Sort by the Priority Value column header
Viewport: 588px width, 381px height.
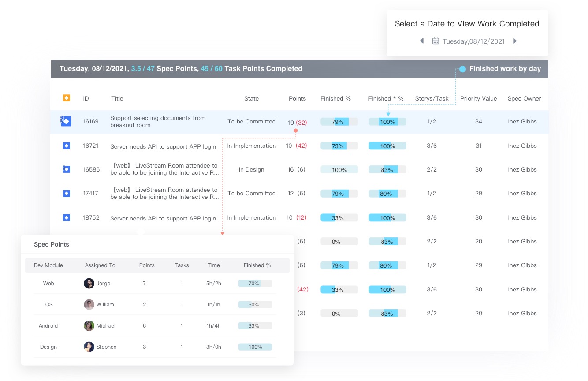pyautogui.click(x=478, y=98)
